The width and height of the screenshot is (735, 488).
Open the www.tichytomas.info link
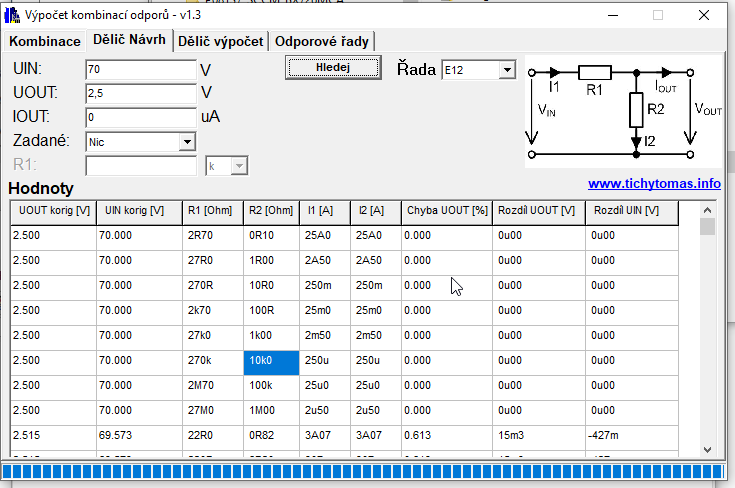pos(653,184)
